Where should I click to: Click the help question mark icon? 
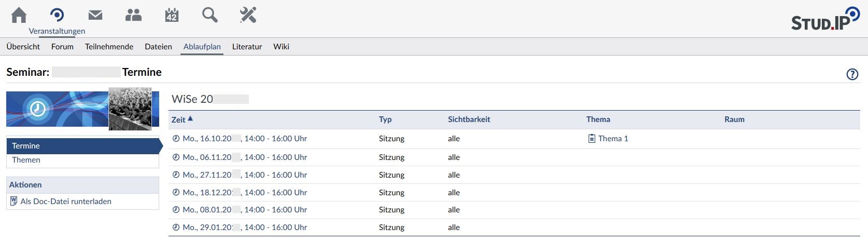[852, 74]
